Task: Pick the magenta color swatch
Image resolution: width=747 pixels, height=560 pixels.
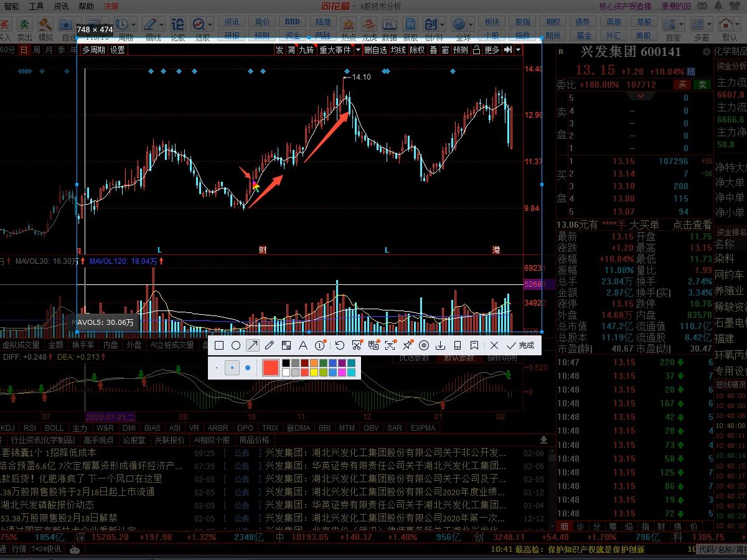Action: point(342,372)
